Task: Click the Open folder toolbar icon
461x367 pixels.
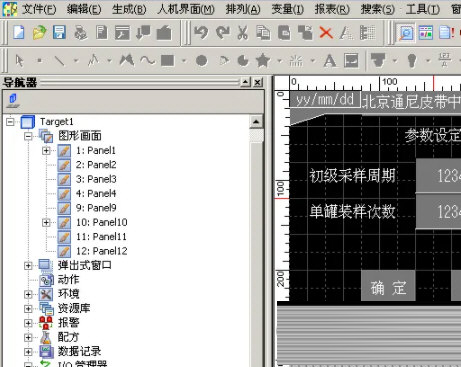Action: tap(39, 33)
